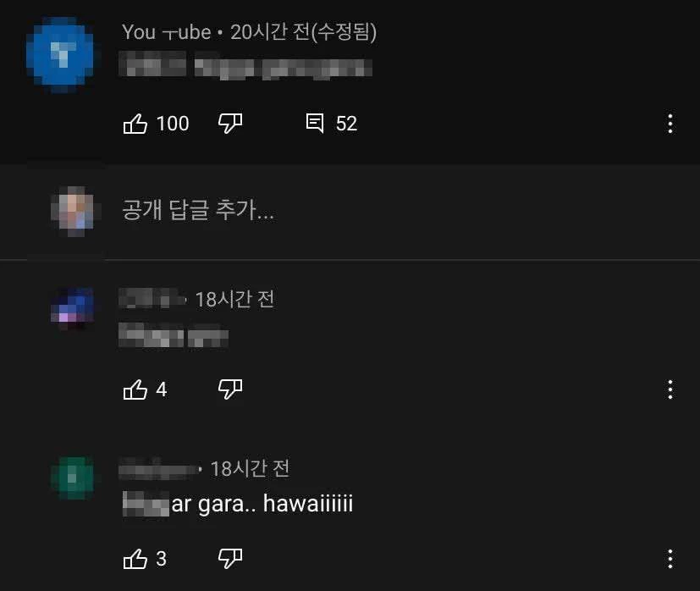The height and width of the screenshot is (591, 700).
Task: Open the purple avatar of first reply
Action: click(73, 308)
